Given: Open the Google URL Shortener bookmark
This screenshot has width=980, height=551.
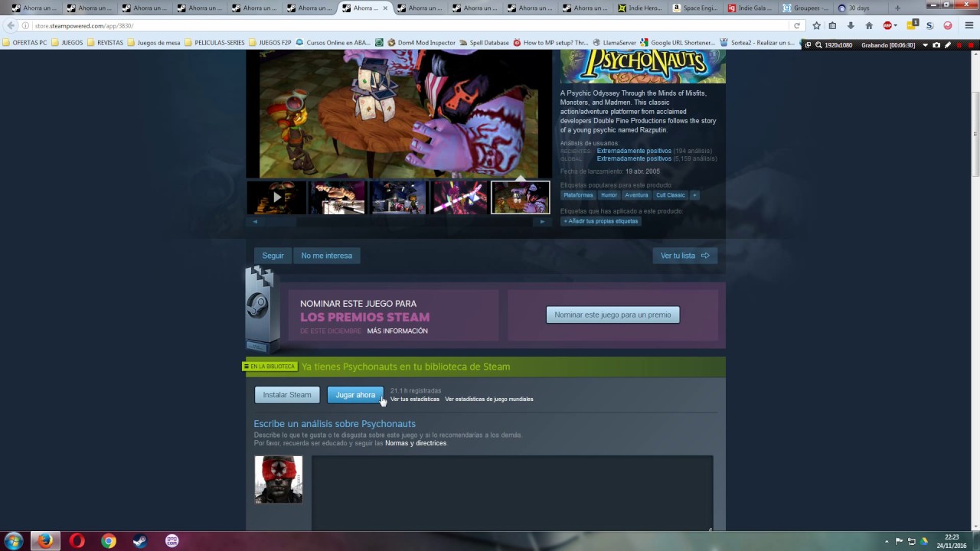Looking at the screenshot, I should [x=678, y=43].
